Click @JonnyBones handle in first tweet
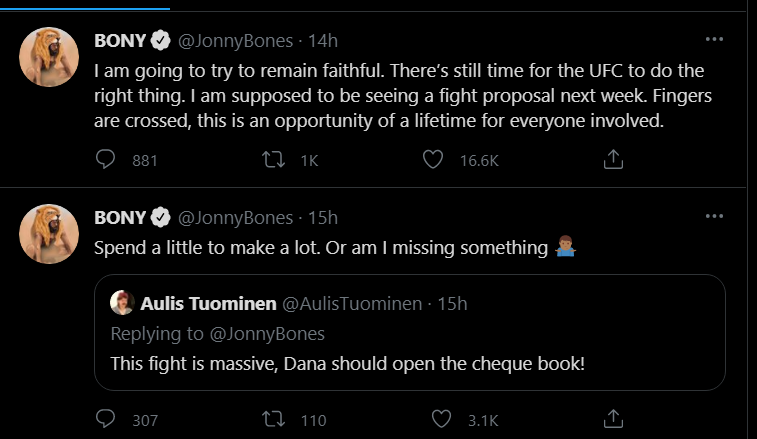This screenshot has height=439, width=757. [235, 41]
